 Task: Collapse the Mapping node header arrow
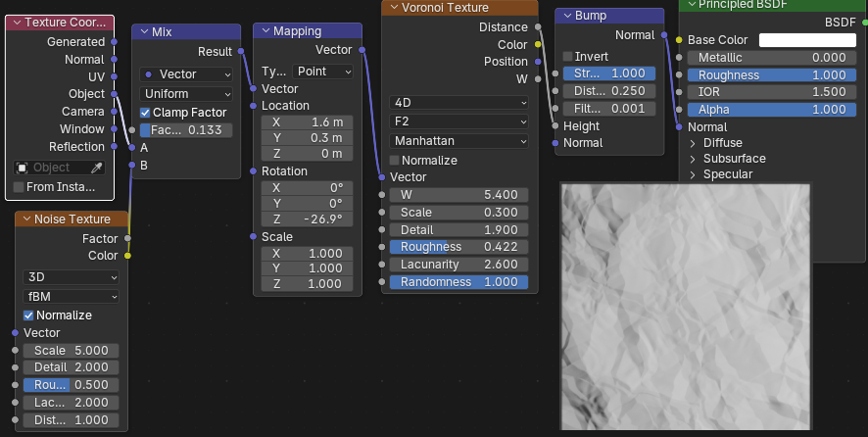(264, 31)
